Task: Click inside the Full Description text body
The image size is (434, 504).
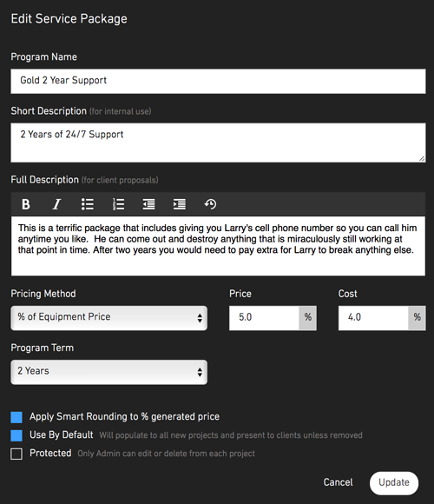Action: click(218, 246)
